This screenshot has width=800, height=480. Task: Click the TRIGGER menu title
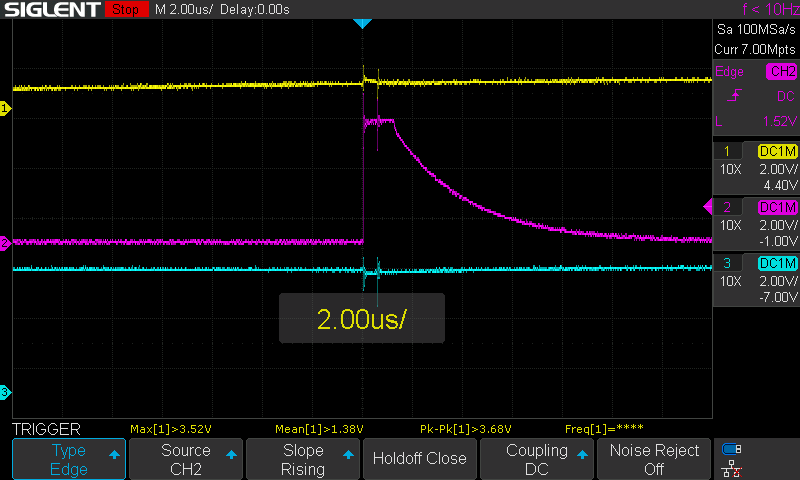pos(46,429)
